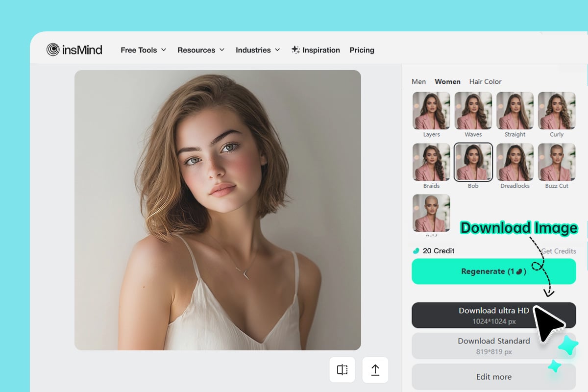Expand the Free Tools chevron
Image resolution: width=588 pixels, height=392 pixels.
point(164,50)
